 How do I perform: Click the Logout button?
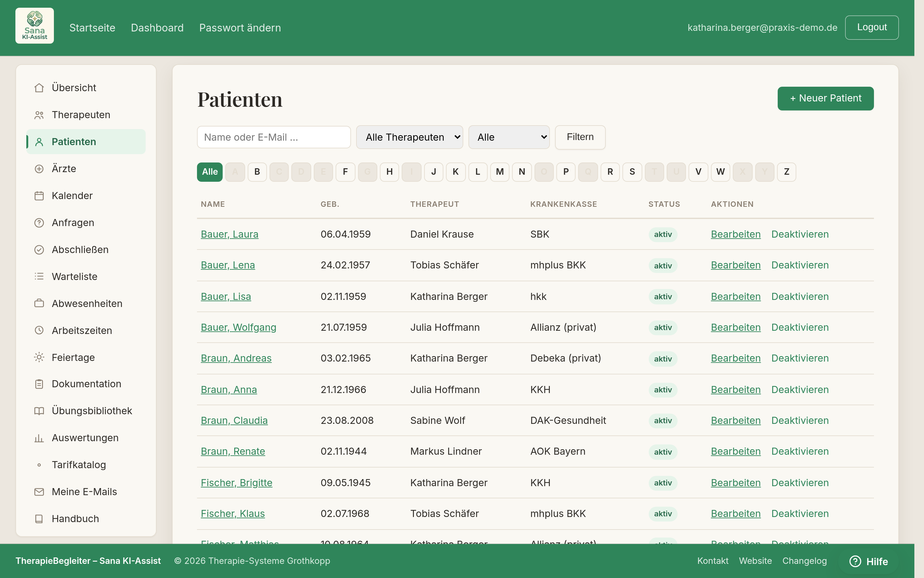click(872, 28)
